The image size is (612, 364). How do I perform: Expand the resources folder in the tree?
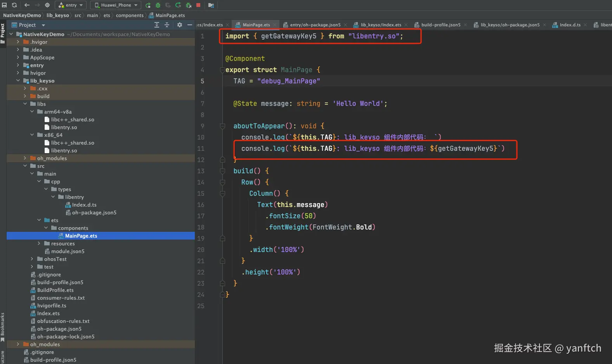click(39, 243)
